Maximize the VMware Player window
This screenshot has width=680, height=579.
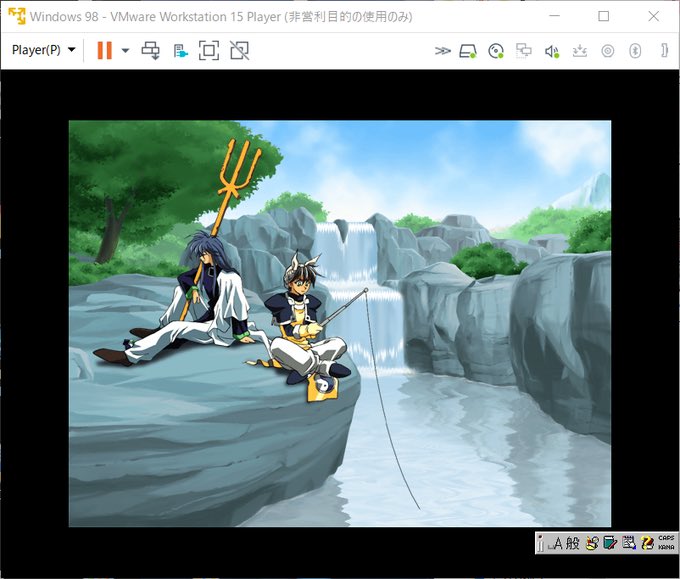(x=603, y=16)
